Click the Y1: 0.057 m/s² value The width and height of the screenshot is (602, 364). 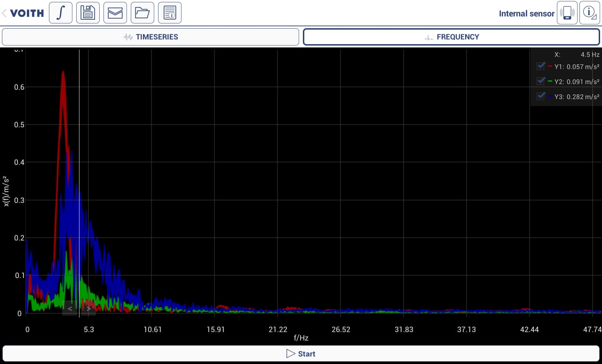click(577, 67)
